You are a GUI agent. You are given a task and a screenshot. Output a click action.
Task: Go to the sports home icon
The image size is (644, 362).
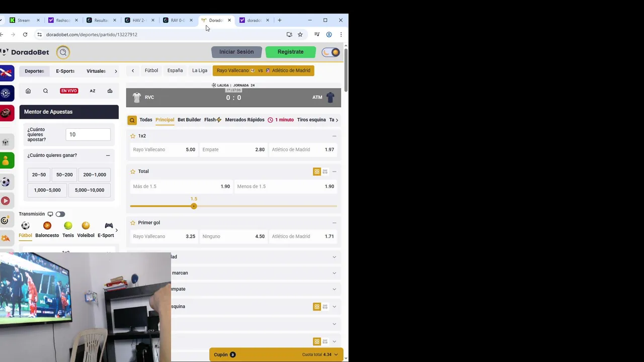point(28,91)
